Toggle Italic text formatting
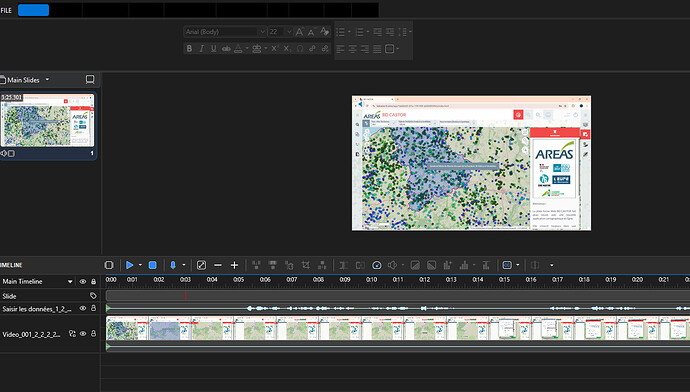Viewport: 690px width, 392px height. 202,48
